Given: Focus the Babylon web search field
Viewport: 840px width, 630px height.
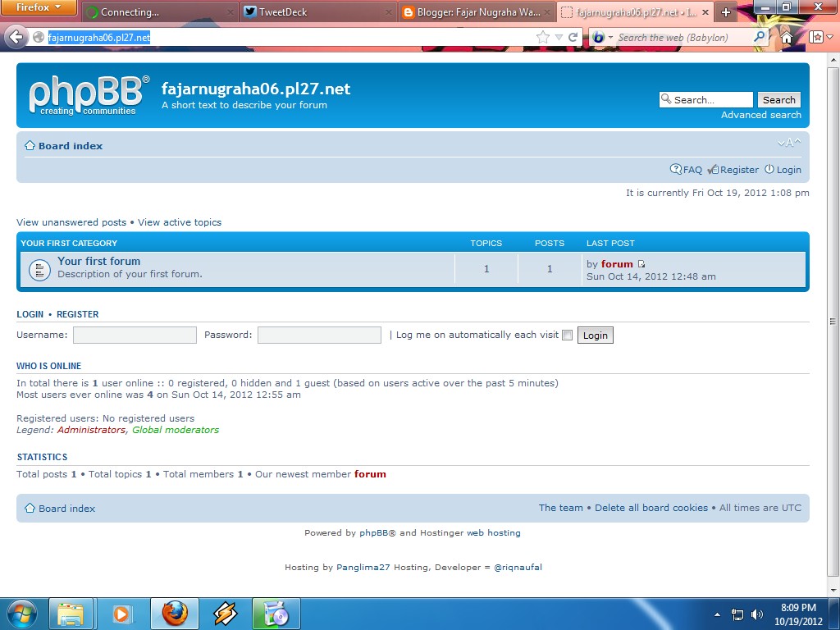Looking at the screenshot, I should click(683, 38).
